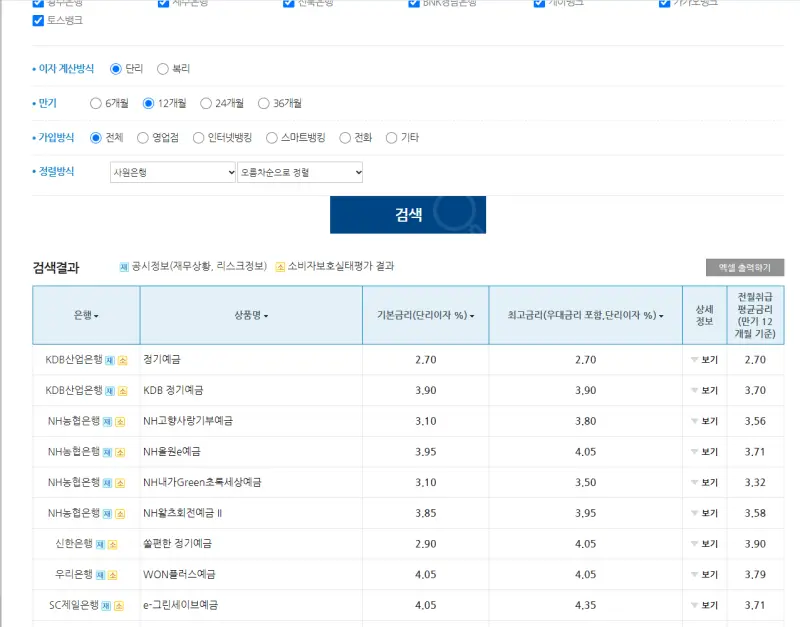Click product name WON플러스예금
The image size is (800, 627).
tap(179, 574)
